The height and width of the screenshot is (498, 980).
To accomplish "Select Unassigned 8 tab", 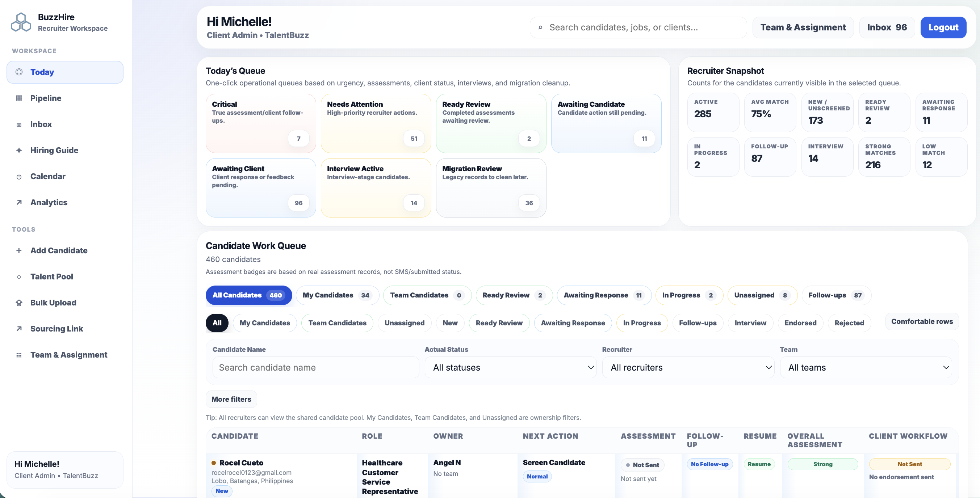I will click(762, 295).
